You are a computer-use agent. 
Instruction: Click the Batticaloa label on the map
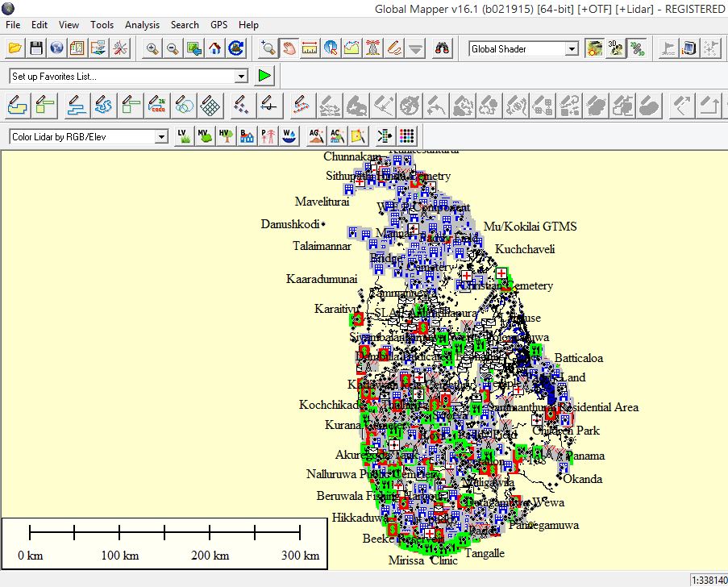[x=578, y=358]
